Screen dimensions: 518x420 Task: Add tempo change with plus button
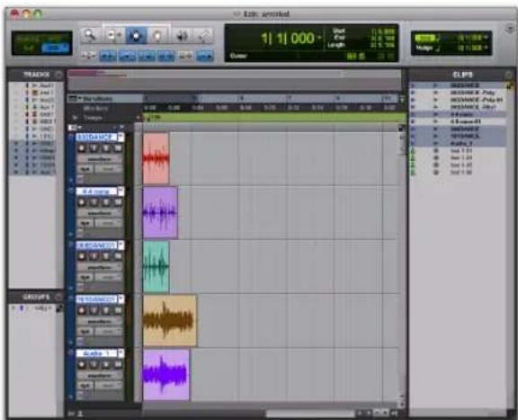click(x=138, y=118)
